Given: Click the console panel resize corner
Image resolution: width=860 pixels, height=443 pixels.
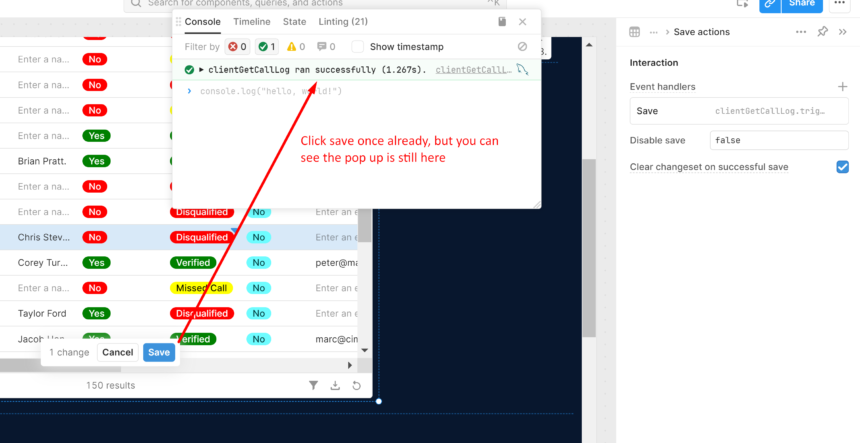Looking at the screenshot, I should [536, 203].
